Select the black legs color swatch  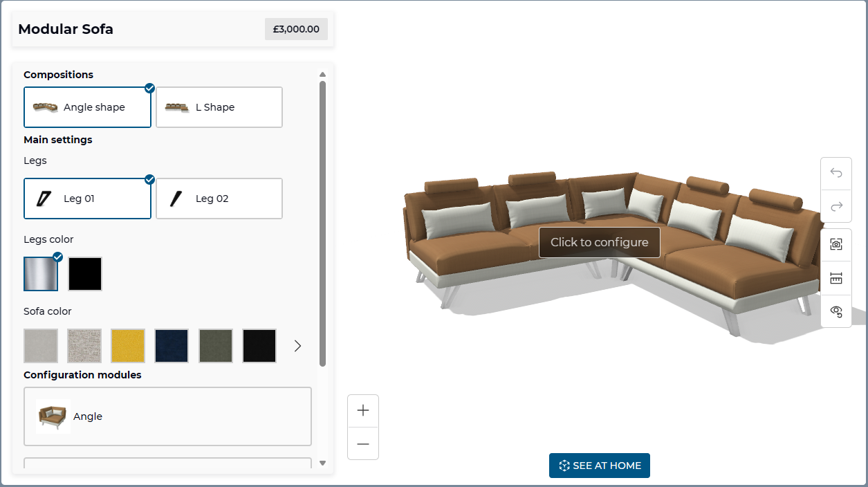pos(85,274)
